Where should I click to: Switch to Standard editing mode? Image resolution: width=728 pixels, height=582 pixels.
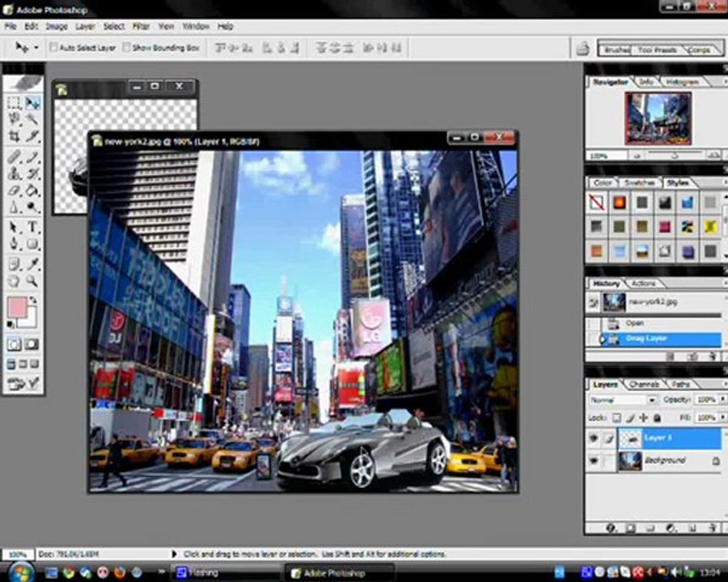tap(14, 344)
